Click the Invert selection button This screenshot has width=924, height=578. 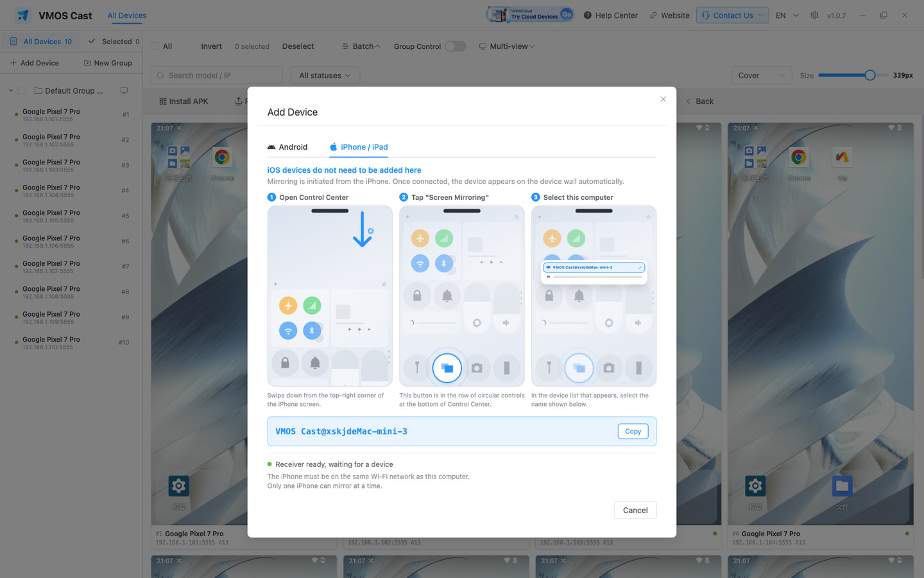(211, 46)
